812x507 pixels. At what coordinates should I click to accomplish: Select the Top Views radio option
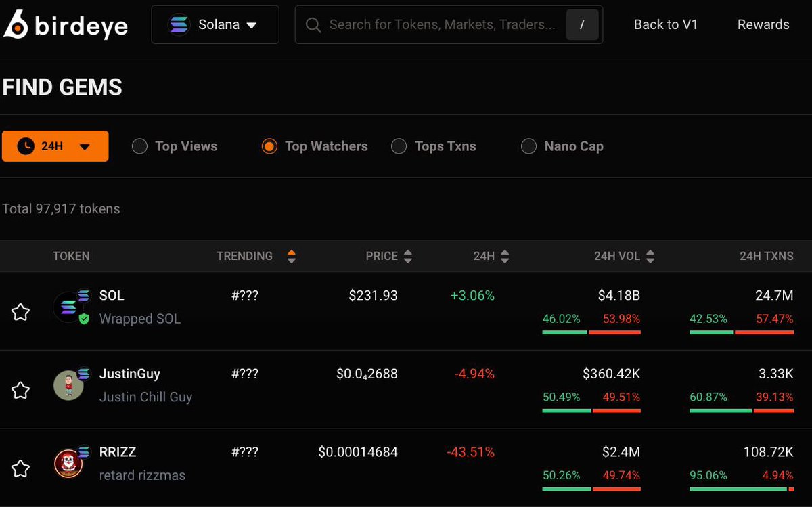tap(175, 146)
